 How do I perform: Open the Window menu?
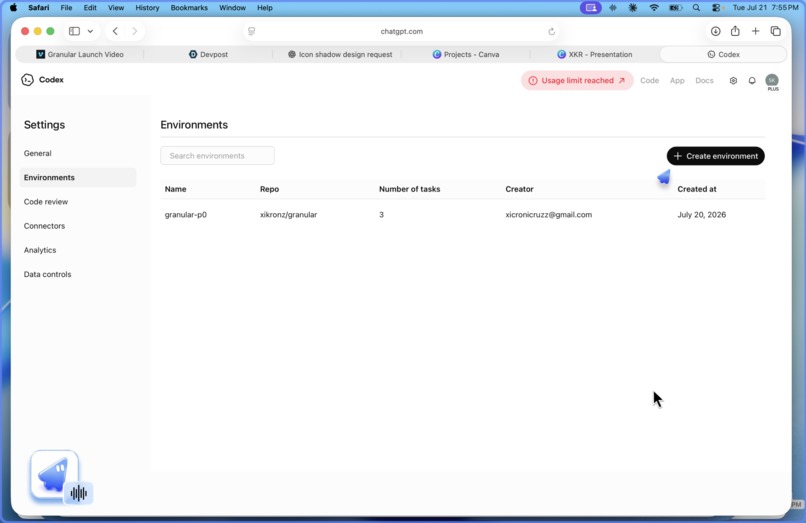(x=232, y=8)
